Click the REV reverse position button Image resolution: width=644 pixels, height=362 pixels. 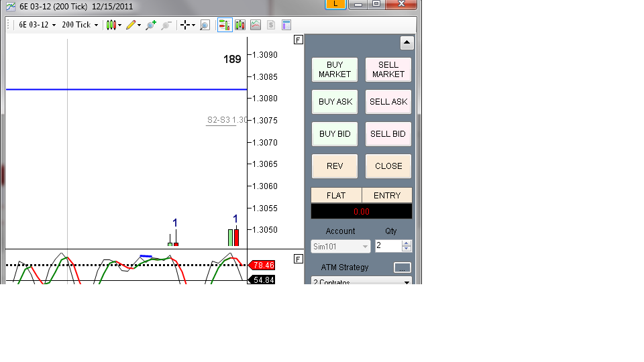click(x=335, y=166)
